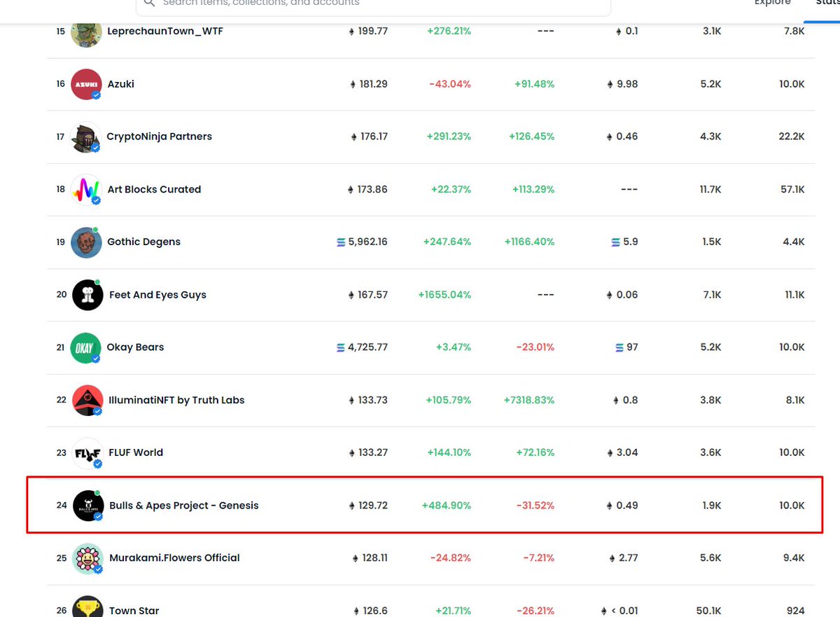
Task: Click the Gothic Degens owners count 1.5K
Action: click(712, 242)
